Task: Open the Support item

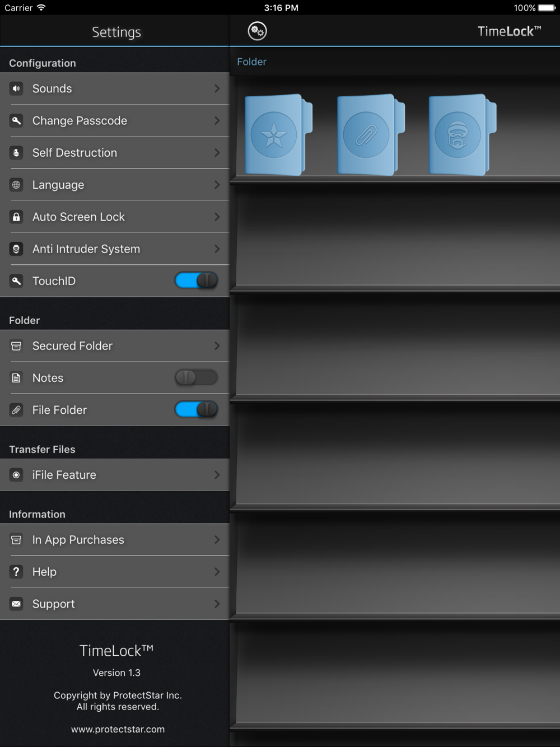Action: 115,604
